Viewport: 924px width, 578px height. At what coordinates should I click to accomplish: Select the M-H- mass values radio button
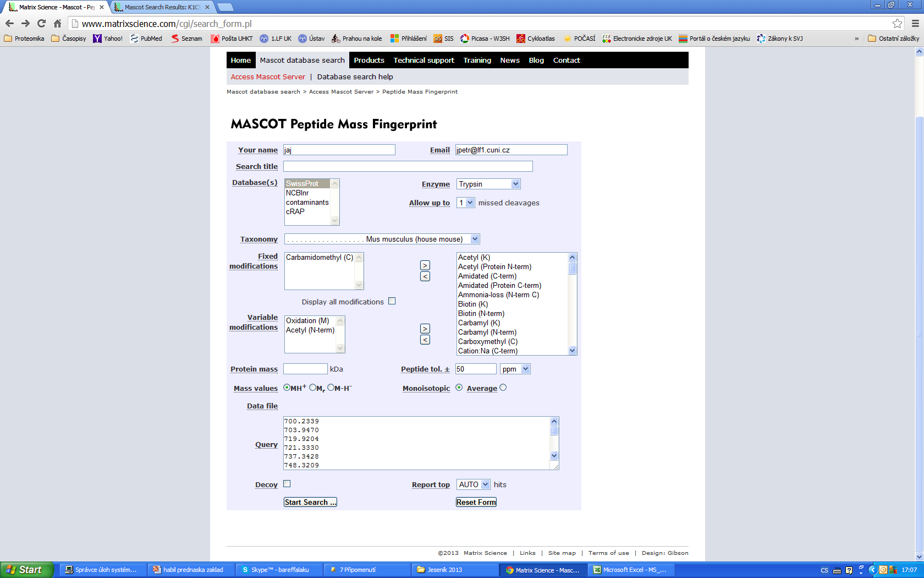[331, 388]
